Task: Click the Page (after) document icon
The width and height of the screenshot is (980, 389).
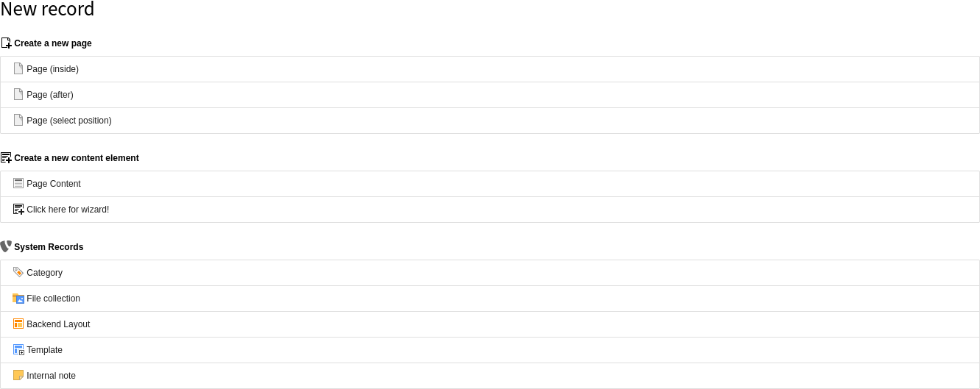Action: 18,94
